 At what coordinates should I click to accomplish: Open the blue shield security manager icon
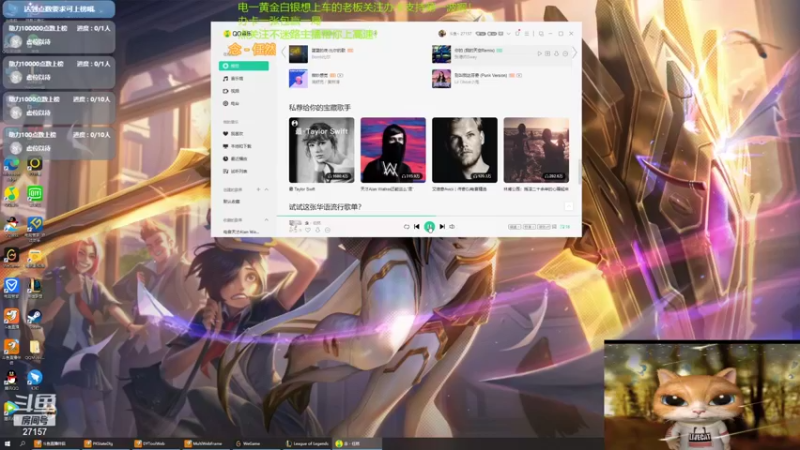pos(11,288)
